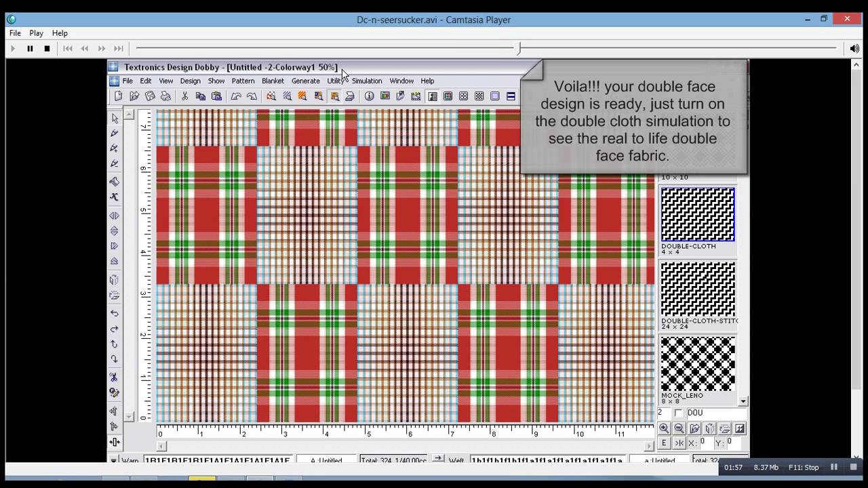Open the Generate menu
868x488 pixels.
pos(305,81)
